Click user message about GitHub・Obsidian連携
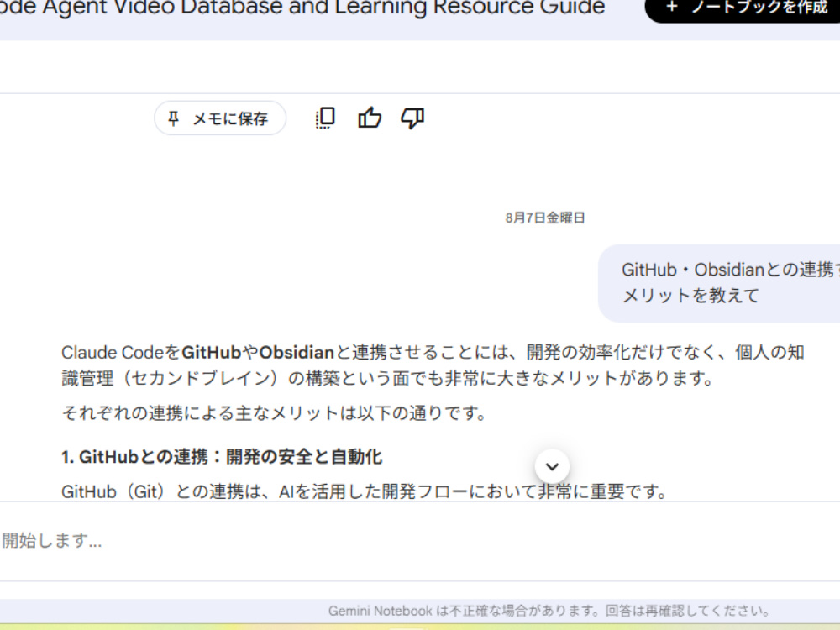Viewport: 840px width, 630px height. click(x=719, y=283)
